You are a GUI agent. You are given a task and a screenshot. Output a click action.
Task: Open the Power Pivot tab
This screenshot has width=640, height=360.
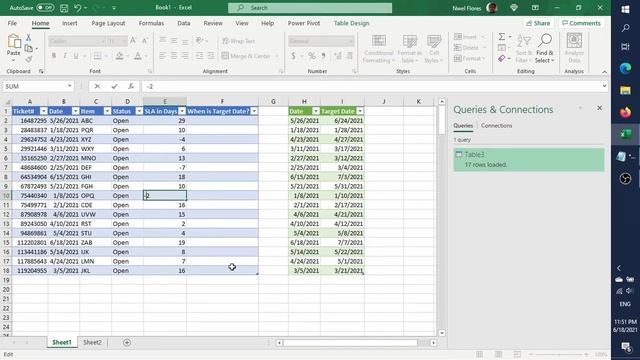[304, 23]
